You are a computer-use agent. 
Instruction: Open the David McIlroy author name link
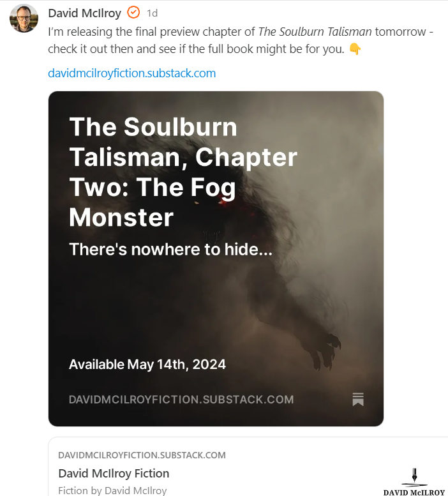tap(84, 13)
